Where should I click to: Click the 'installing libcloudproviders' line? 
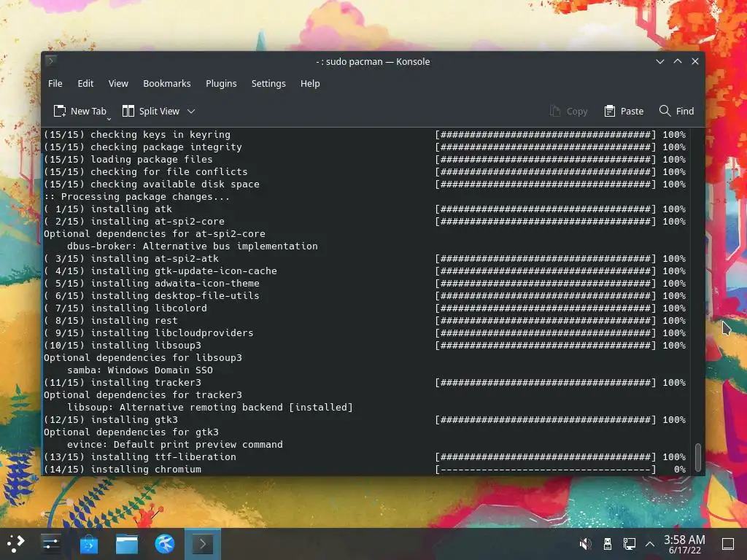pyautogui.click(x=149, y=332)
